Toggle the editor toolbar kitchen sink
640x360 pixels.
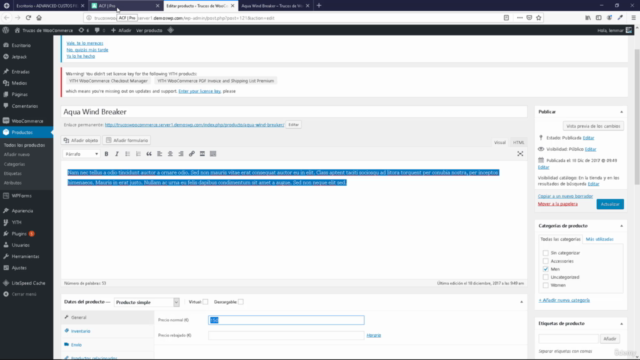213,154
